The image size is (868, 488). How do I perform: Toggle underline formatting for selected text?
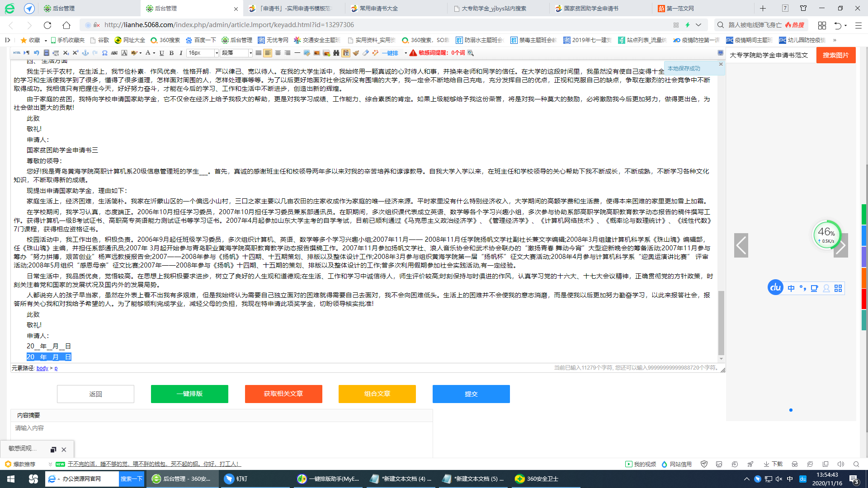[x=161, y=53]
